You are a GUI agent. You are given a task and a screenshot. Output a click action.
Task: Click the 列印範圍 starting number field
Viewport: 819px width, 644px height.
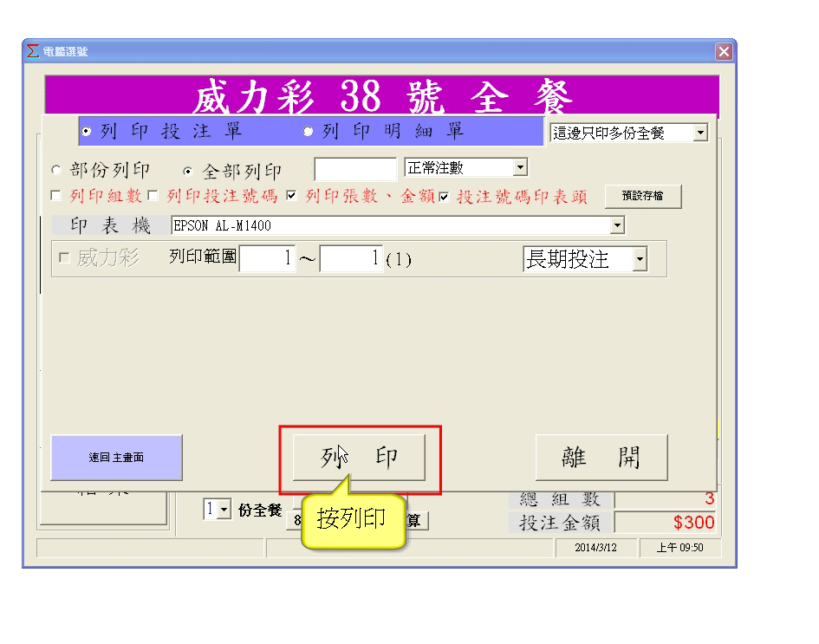[x=268, y=259]
